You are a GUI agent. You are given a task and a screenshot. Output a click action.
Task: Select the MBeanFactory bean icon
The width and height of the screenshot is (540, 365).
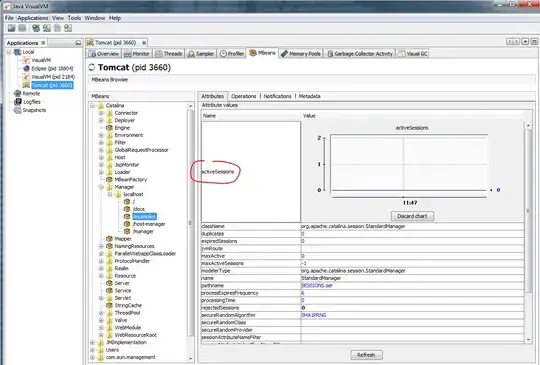pos(110,179)
